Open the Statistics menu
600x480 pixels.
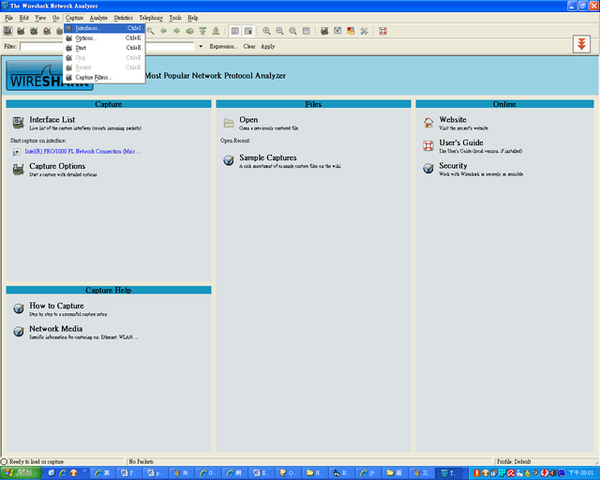123,18
